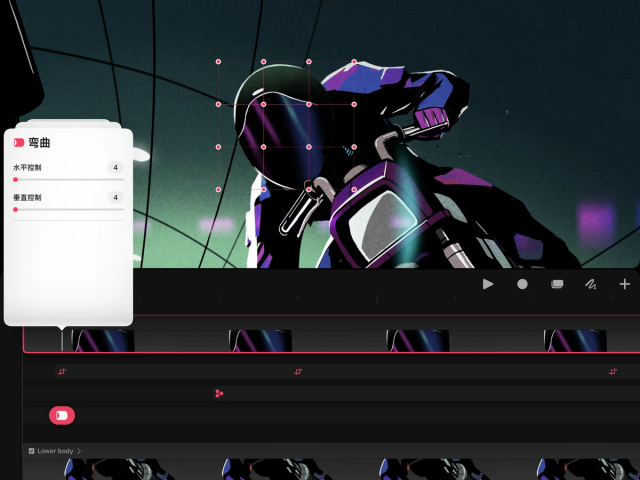
Task: Click the 垂直控制 slider track
Action: pyautogui.click(x=68, y=209)
